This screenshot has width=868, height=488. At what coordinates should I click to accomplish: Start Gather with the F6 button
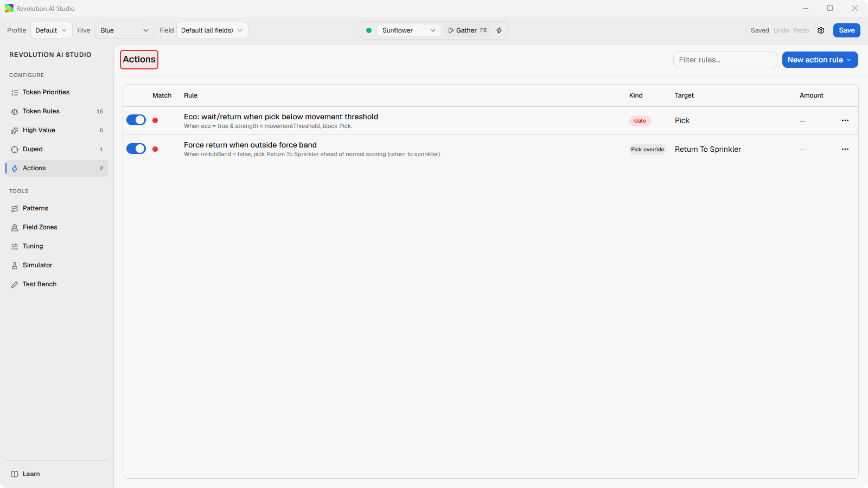[468, 30]
